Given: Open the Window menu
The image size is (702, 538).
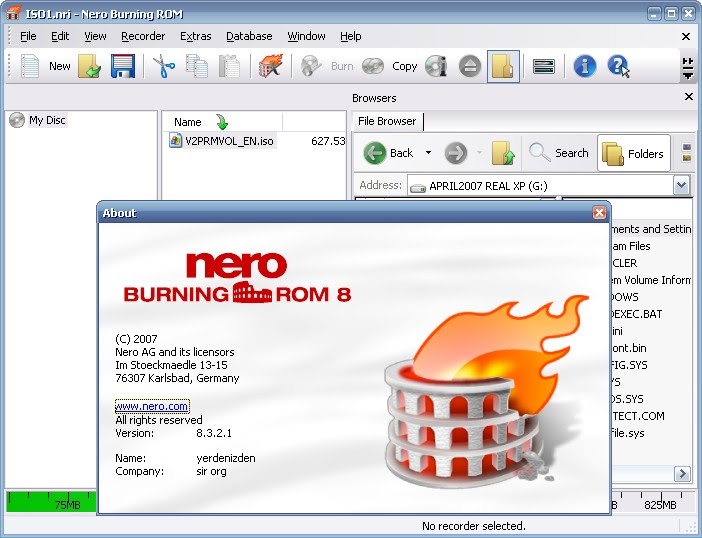Looking at the screenshot, I should tap(306, 36).
